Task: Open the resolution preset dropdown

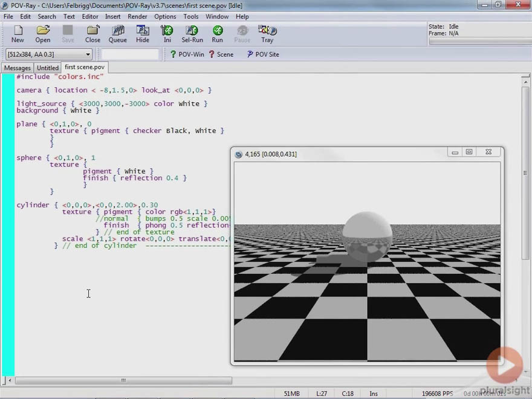Action: (88, 54)
